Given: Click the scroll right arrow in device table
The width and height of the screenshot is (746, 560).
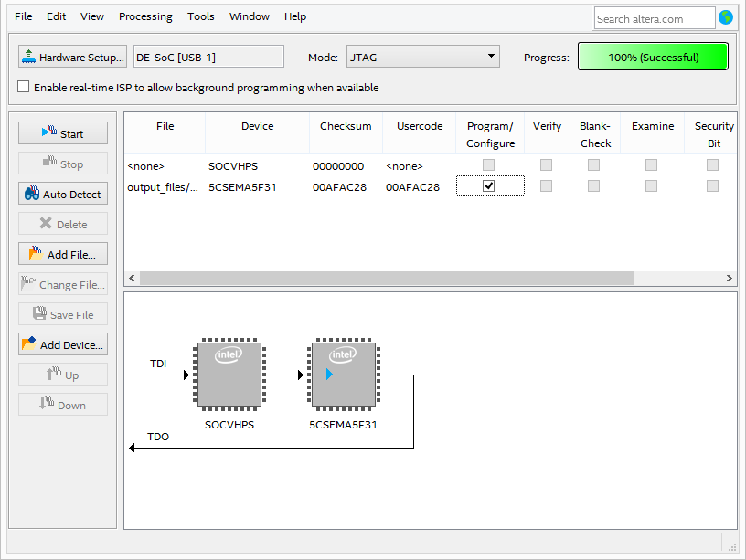Looking at the screenshot, I should (x=730, y=278).
